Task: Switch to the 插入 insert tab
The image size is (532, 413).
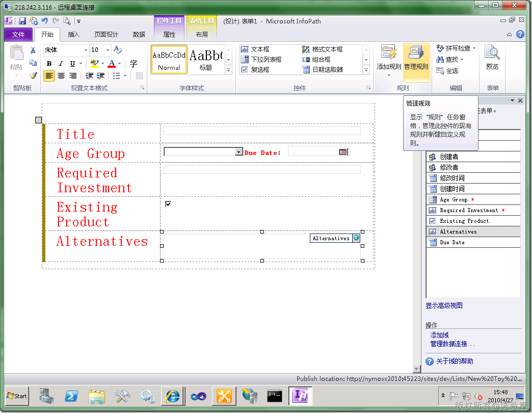Action: [x=73, y=34]
